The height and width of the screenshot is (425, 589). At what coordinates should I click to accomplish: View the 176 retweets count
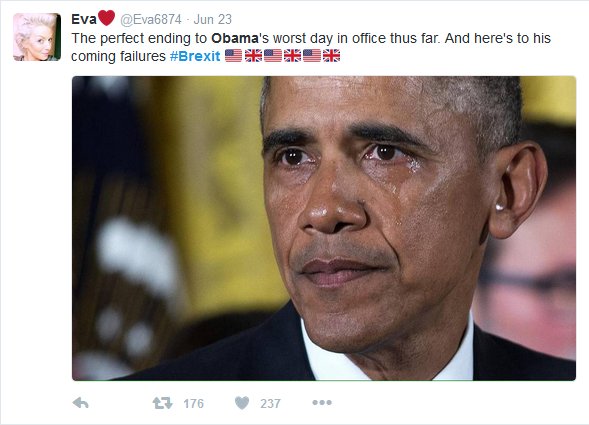193,404
